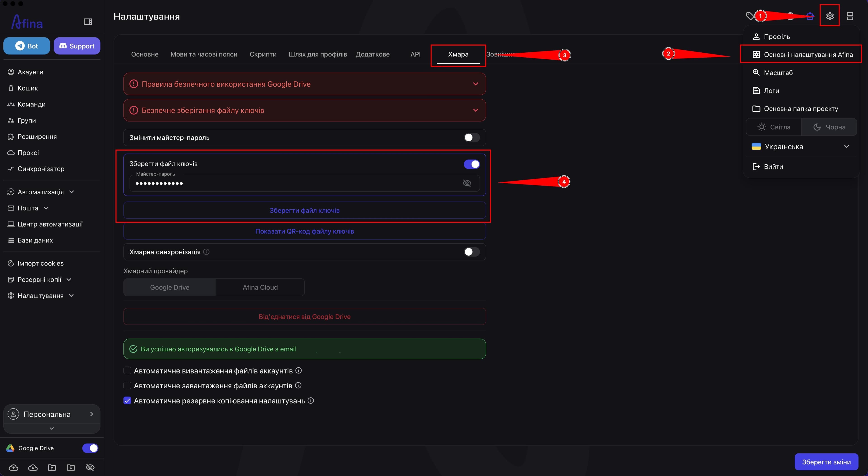
Task: Check Автоматичне вивантаження файлів аккаунтів
Action: pyautogui.click(x=127, y=371)
